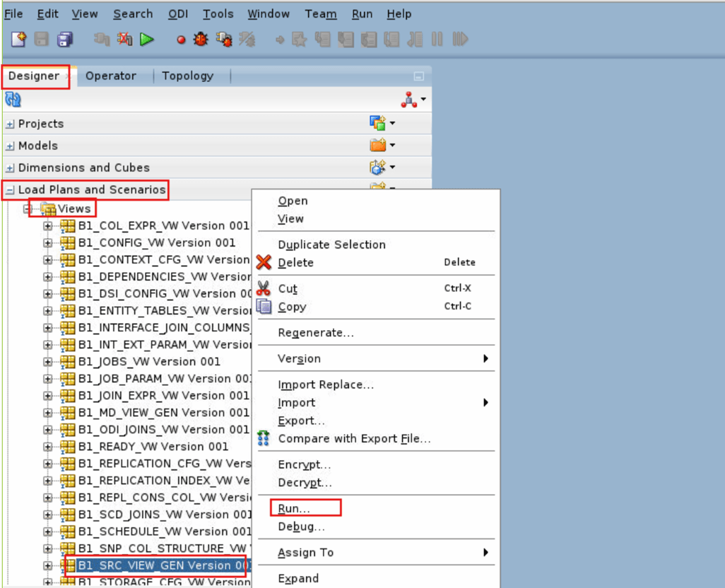Click Run... in the context menu
The width and height of the screenshot is (725, 588).
click(x=294, y=508)
